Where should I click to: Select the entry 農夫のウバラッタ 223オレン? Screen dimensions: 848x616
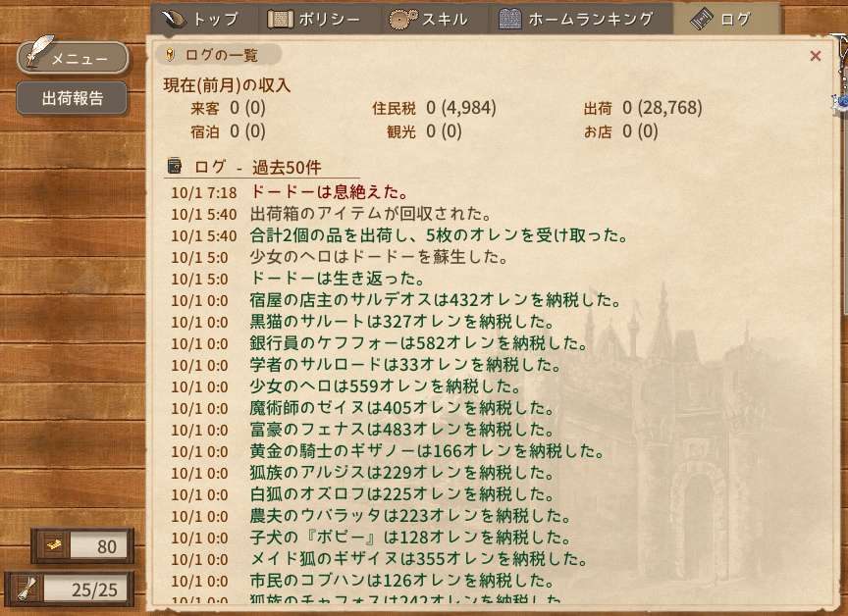[410, 516]
